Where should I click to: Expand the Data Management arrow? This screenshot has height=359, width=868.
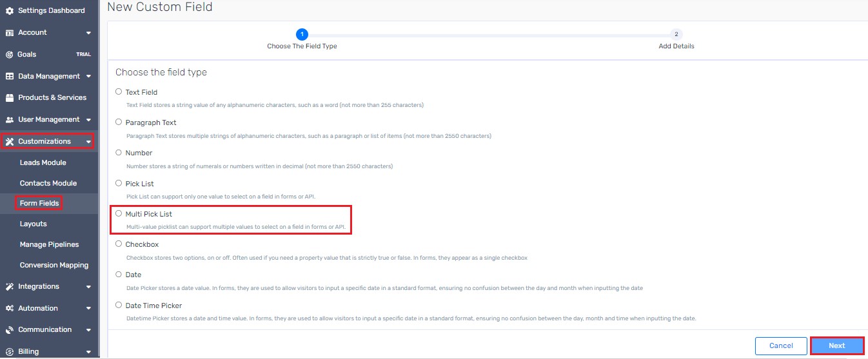pyautogui.click(x=88, y=76)
